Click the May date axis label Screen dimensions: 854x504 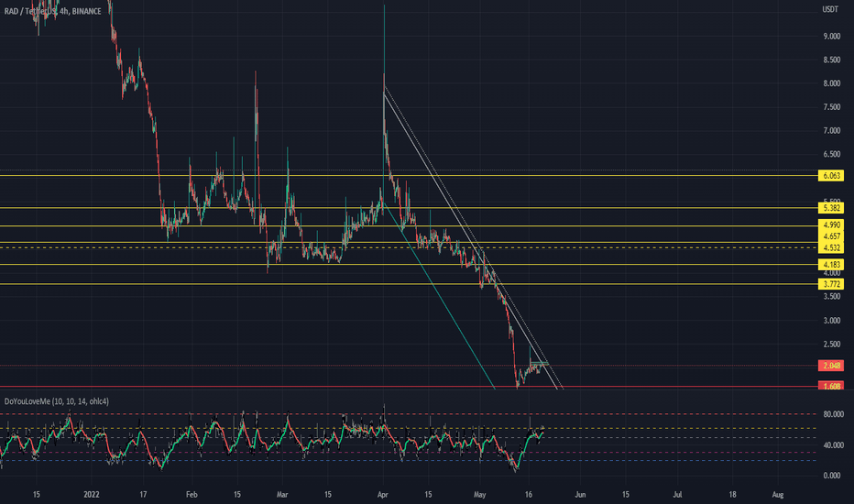(480, 495)
